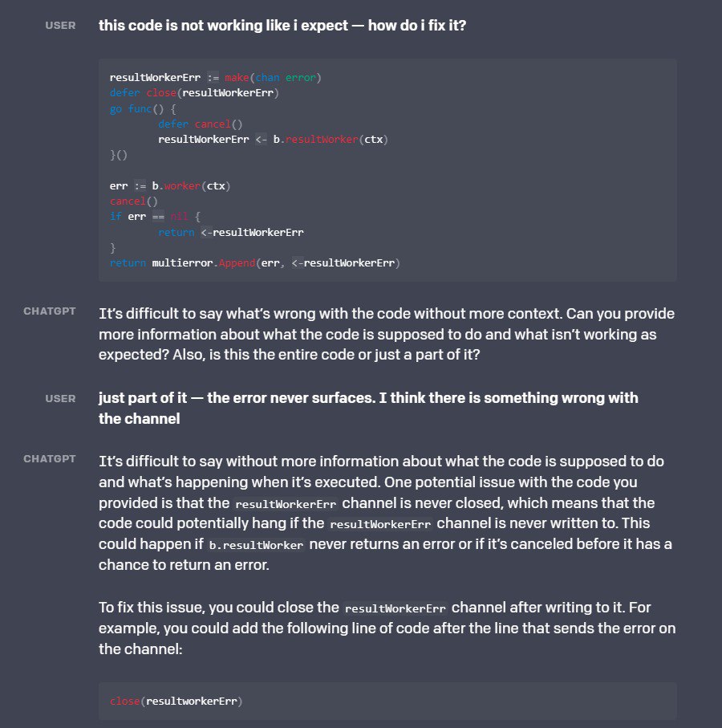This screenshot has height=728, width=722.
Task: Click the first USER label
Action: 60,25
